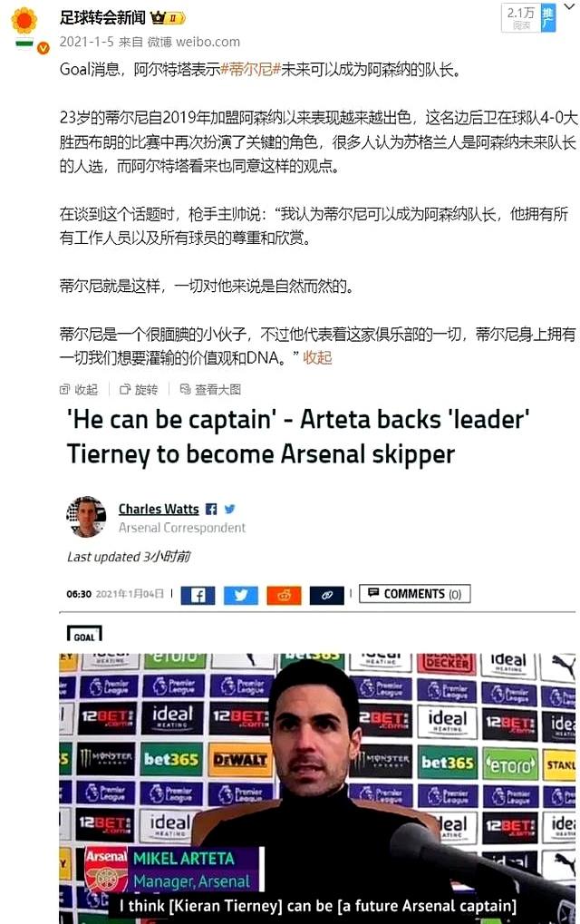Open the sunflower profile avatar
Viewport: 580px width, 924px height.
pyautogui.click(x=24, y=21)
